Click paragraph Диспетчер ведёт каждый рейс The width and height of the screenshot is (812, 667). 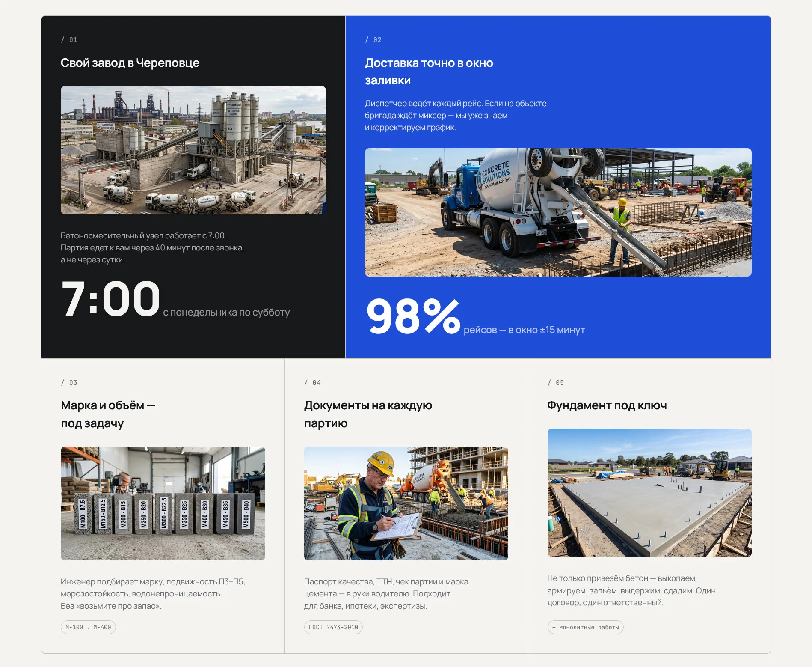click(x=456, y=115)
